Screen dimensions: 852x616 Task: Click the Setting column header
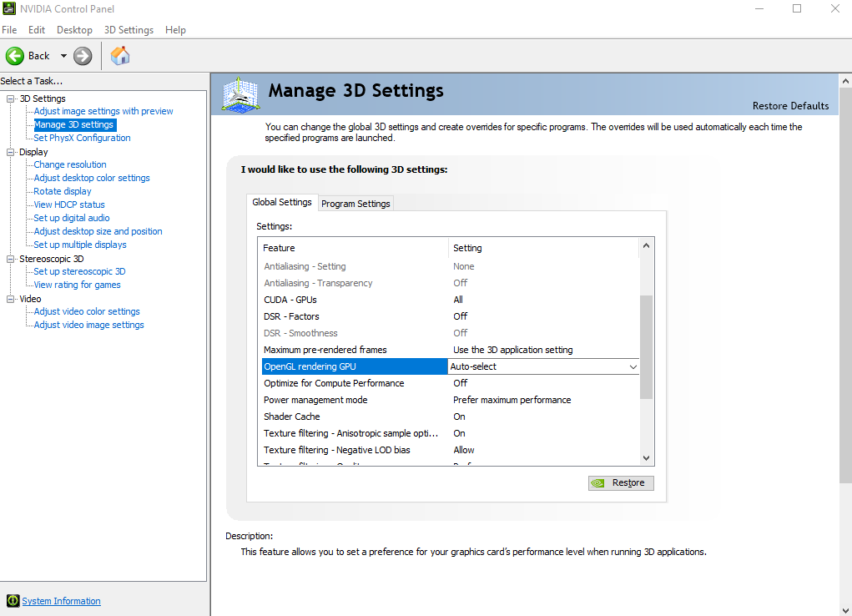(x=543, y=248)
